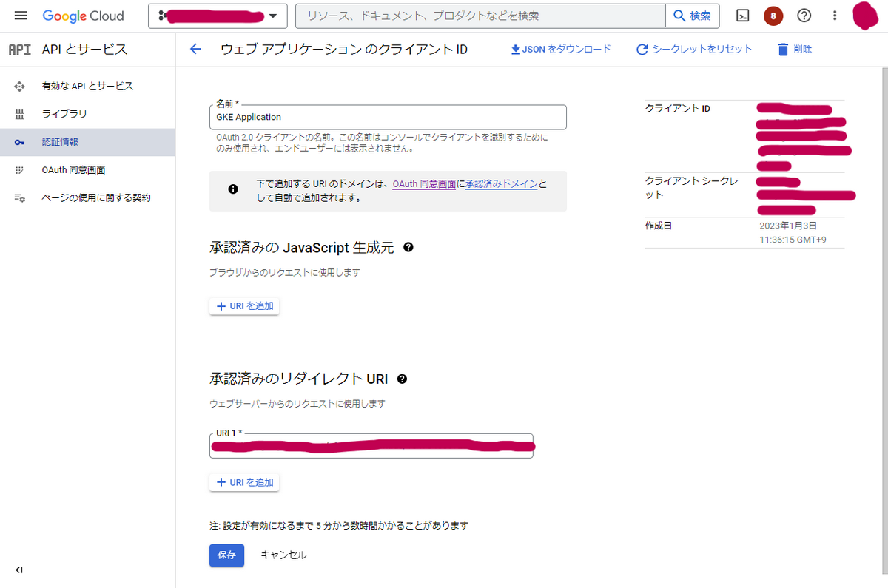This screenshot has height=588, width=888.
Task: Click the resource search input field
Action: point(481,16)
